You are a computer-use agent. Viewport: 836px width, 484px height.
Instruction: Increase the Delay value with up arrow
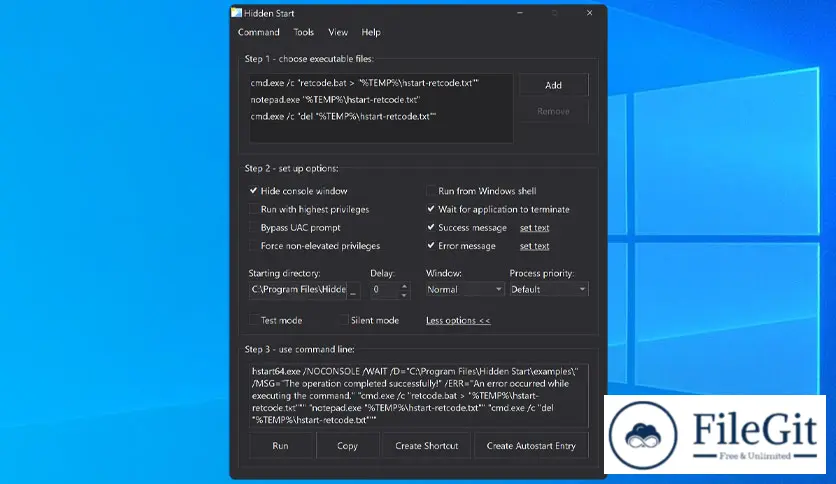(404, 286)
